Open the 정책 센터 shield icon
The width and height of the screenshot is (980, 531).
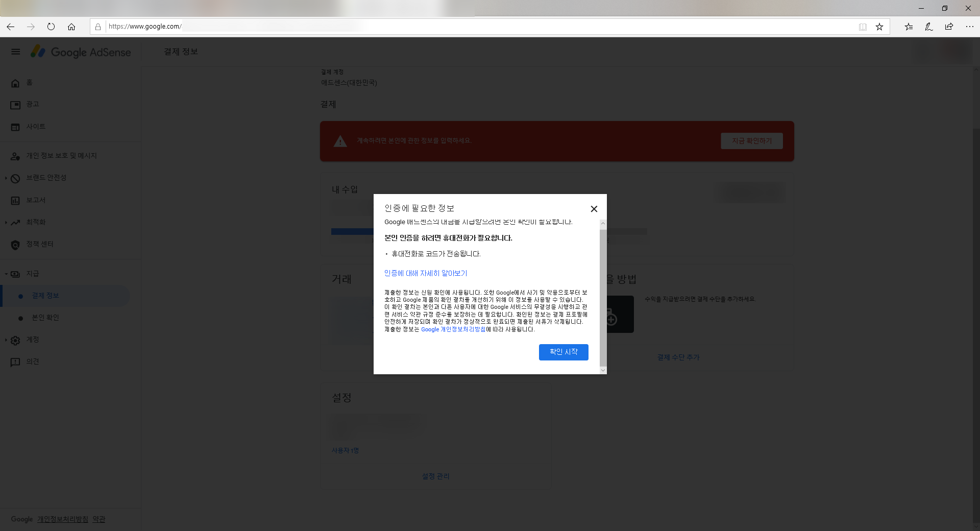click(15, 245)
